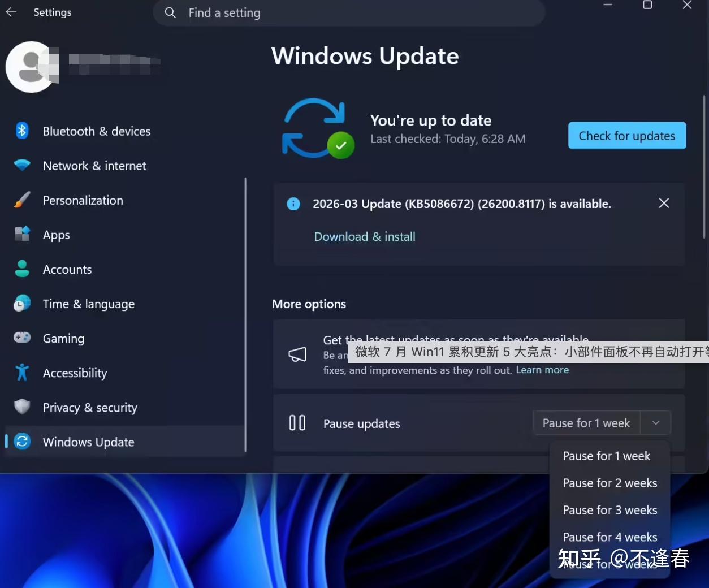Viewport: 709px width, 588px height.
Task: Click the megaphone latest updates icon
Action: coord(297,354)
